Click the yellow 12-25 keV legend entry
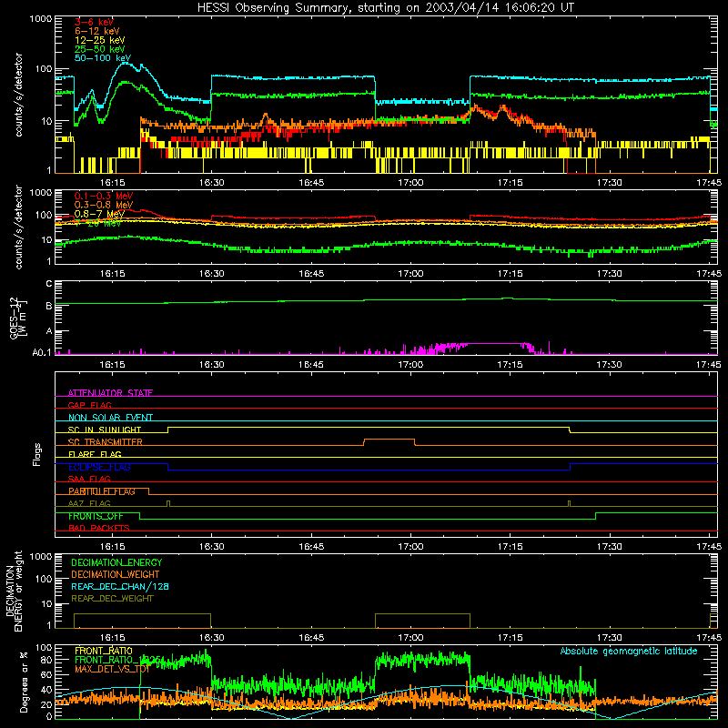 point(100,40)
